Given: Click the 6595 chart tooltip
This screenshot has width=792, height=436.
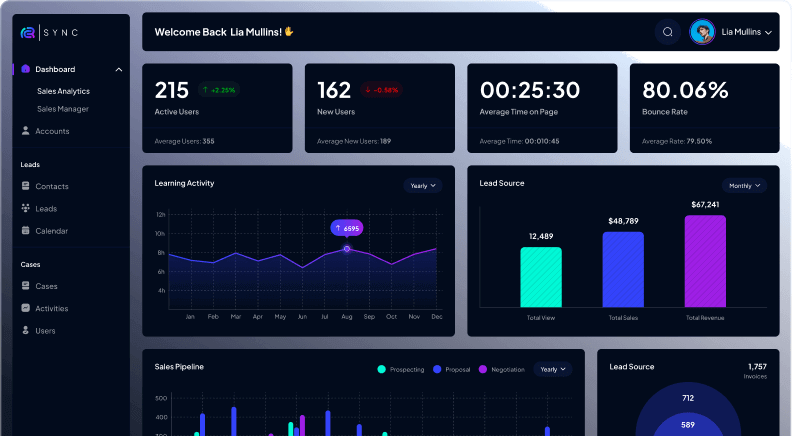Looking at the screenshot, I should tap(346, 228).
